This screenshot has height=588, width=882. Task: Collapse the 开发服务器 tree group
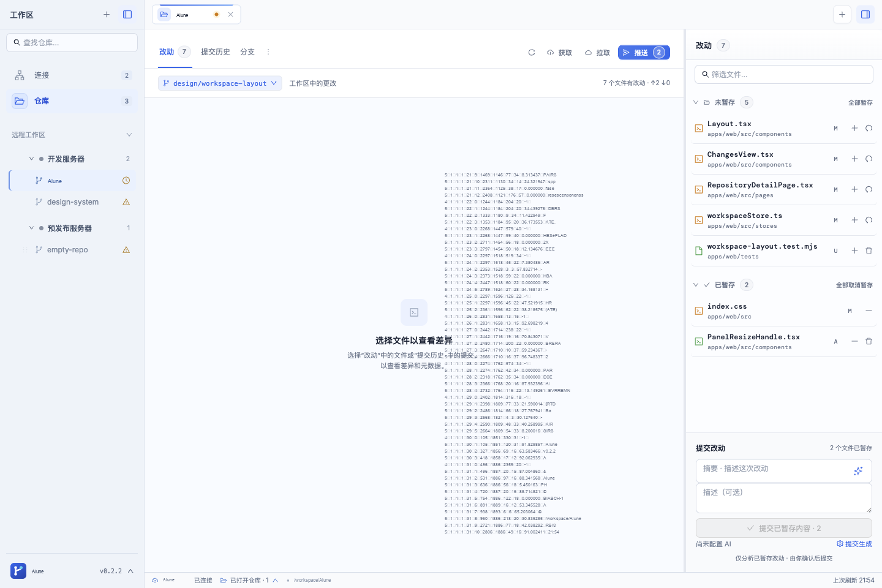pyautogui.click(x=32, y=159)
